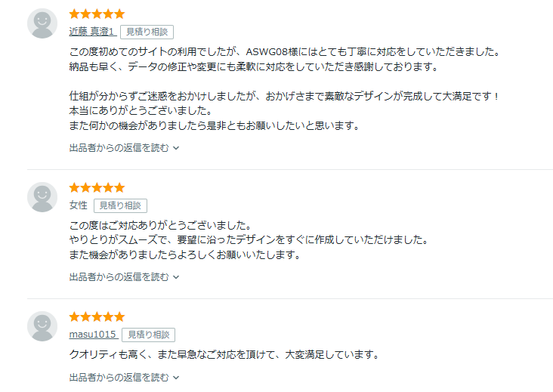
Task: Click the 見積り相談 tag next to masu1015
Action: pyautogui.click(x=148, y=335)
